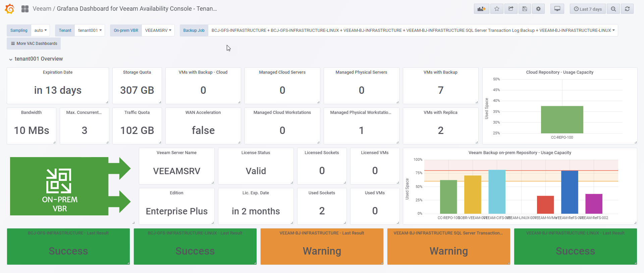
Task: Open the dashboards grid icon
Action: click(25, 9)
